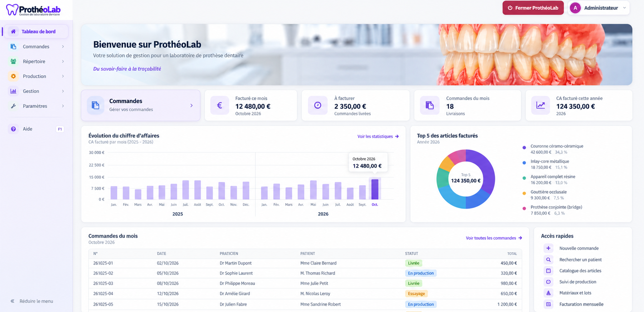This screenshot has height=312, width=644.
Task: Click the Production gear icon
Action: pos(13,76)
